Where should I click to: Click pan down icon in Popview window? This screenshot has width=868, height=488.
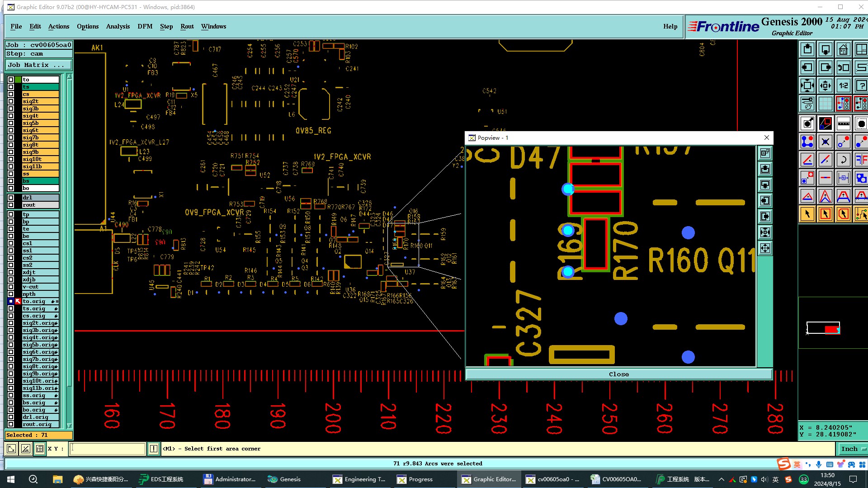coord(765,185)
